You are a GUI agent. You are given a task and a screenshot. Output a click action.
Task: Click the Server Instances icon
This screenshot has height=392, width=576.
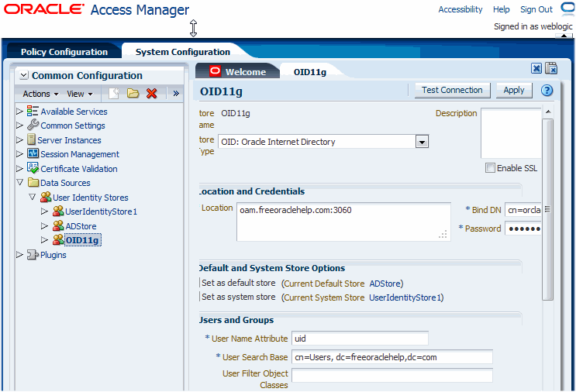[x=31, y=139]
